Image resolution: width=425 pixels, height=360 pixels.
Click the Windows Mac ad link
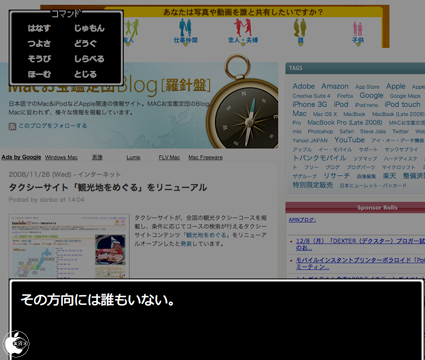point(61,157)
